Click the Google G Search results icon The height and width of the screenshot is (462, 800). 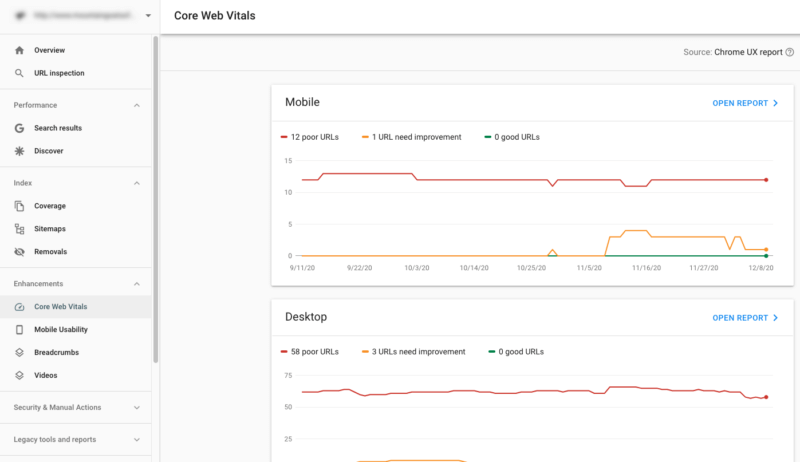click(19, 128)
